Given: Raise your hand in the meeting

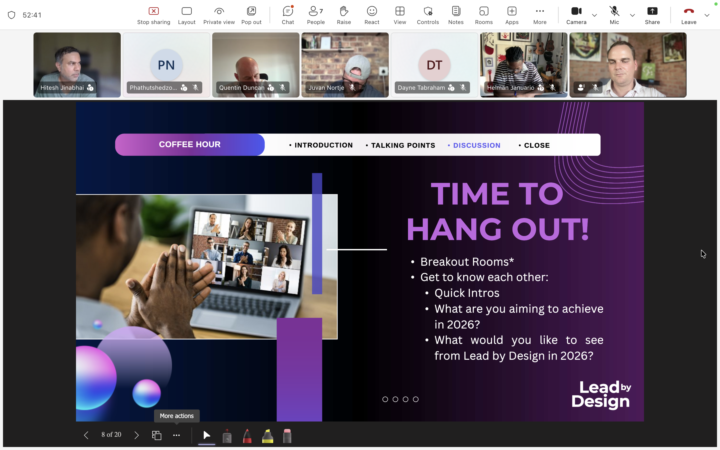Looking at the screenshot, I should click(x=344, y=14).
